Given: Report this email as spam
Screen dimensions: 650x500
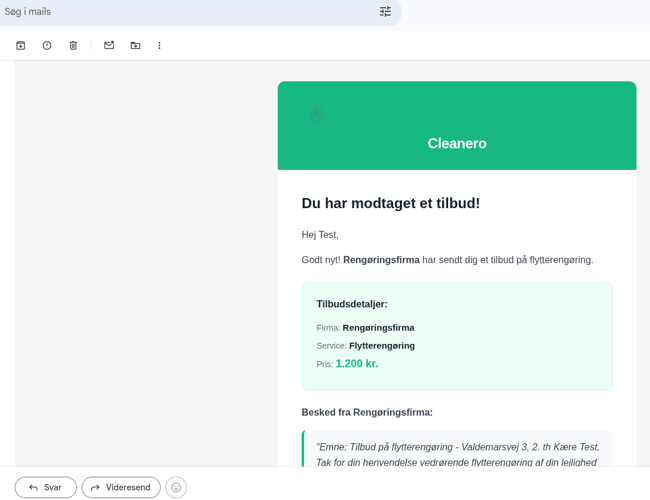Looking at the screenshot, I should pyautogui.click(x=47, y=45).
